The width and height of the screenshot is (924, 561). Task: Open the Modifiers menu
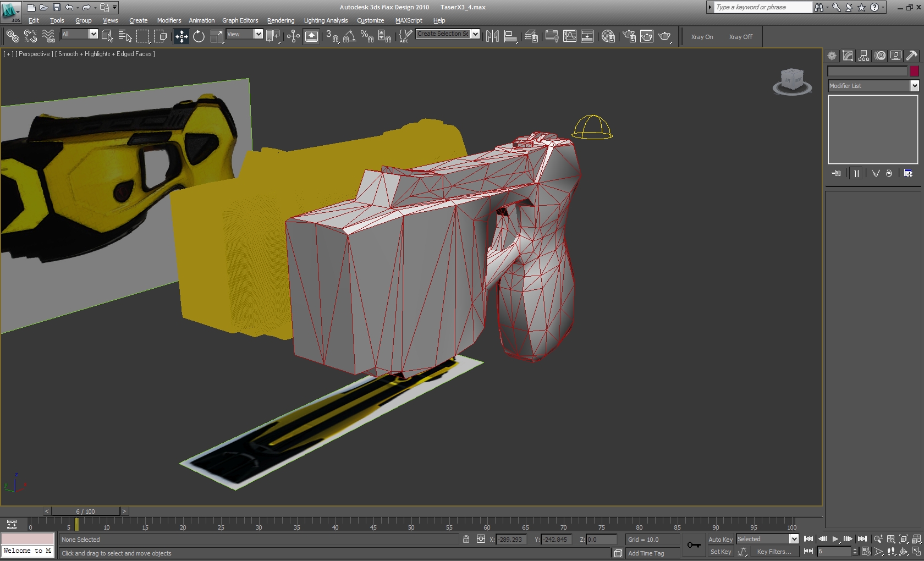[169, 20]
